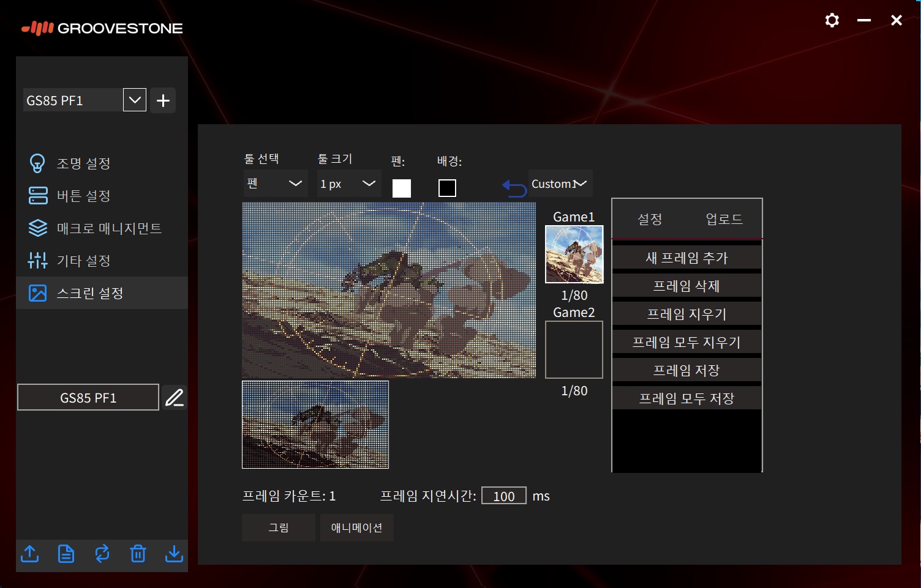The height and width of the screenshot is (588, 921).
Task: Pick the black background color swatch
Action: coord(448,188)
